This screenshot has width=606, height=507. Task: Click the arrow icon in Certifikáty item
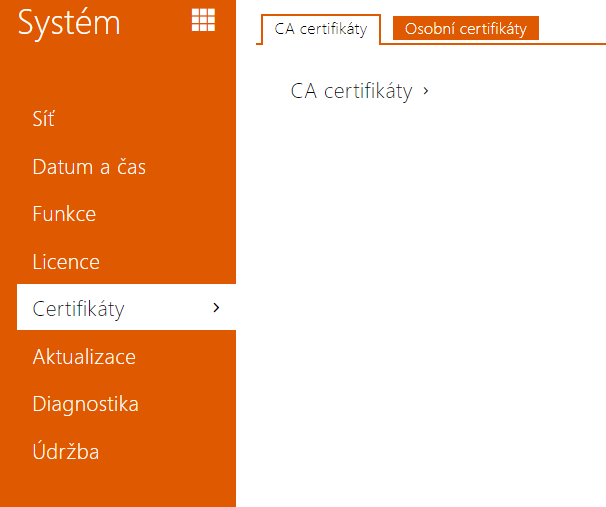point(216,308)
